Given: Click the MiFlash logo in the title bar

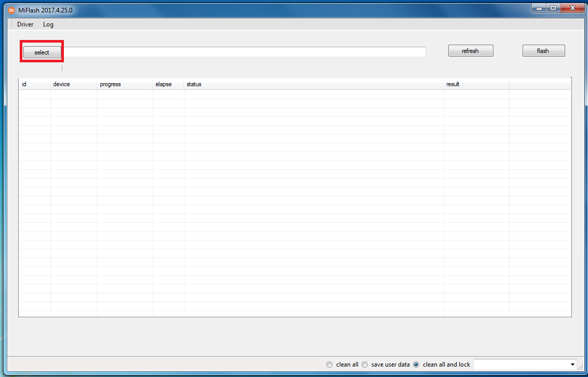Looking at the screenshot, I should [x=11, y=10].
